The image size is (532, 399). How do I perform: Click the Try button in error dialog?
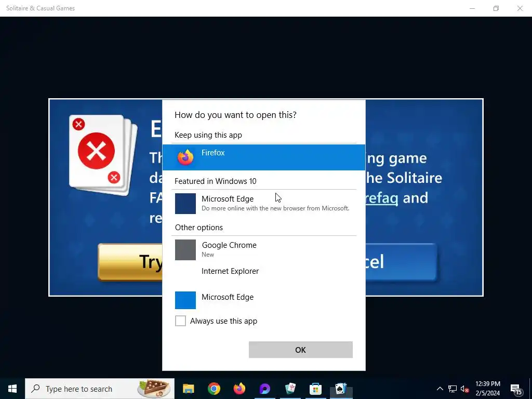(130, 262)
